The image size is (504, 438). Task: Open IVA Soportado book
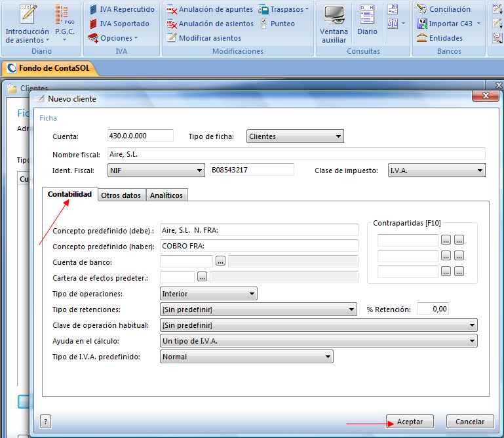[x=118, y=24]
